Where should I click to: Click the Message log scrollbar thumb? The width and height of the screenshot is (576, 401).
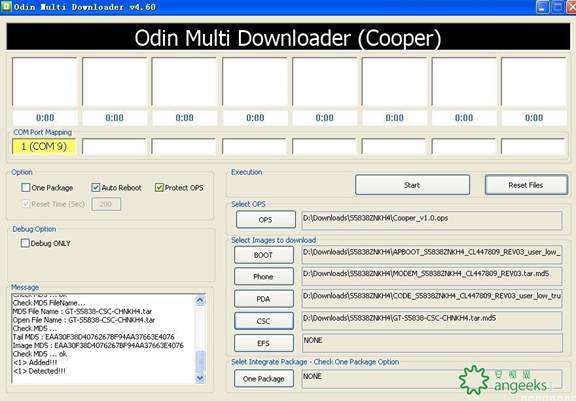200,361
